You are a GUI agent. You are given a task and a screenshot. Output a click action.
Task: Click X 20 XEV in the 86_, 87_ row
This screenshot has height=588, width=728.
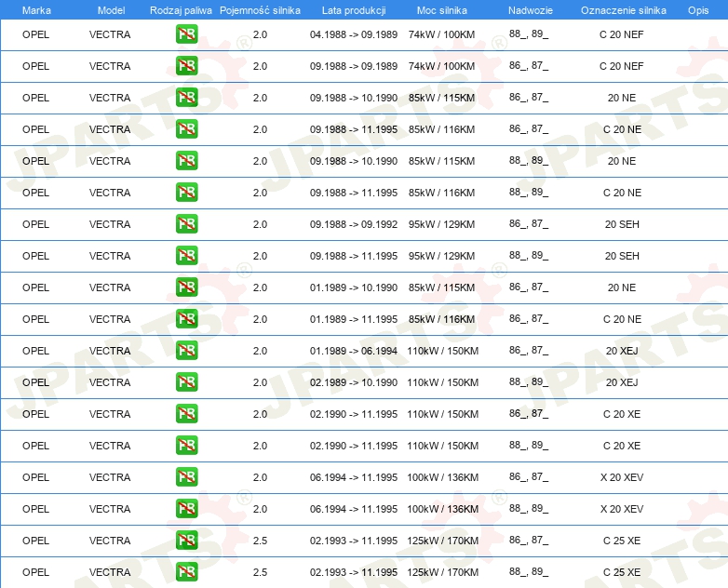(622, 477)
